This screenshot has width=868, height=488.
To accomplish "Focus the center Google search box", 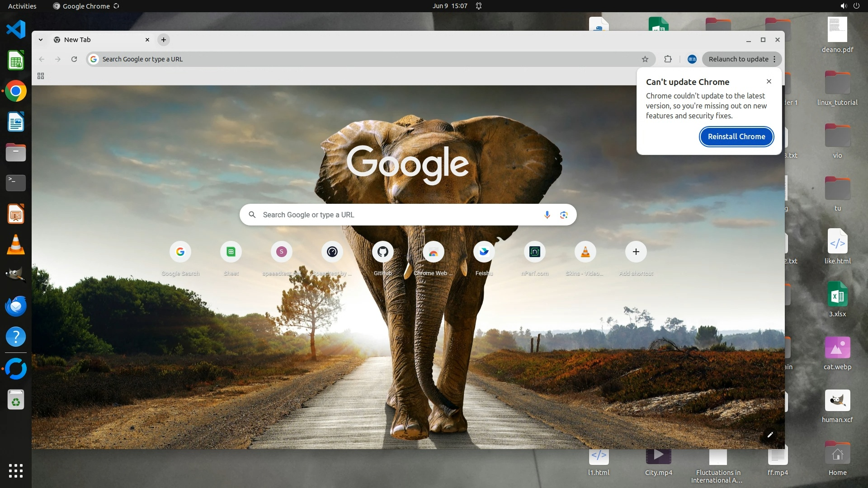I will [x=398, y=215].
